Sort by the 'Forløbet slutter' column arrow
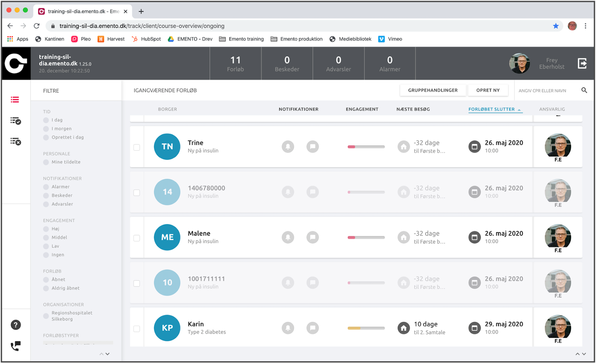The height and width of the screenshot is (364, 596). tap(519, 110)
